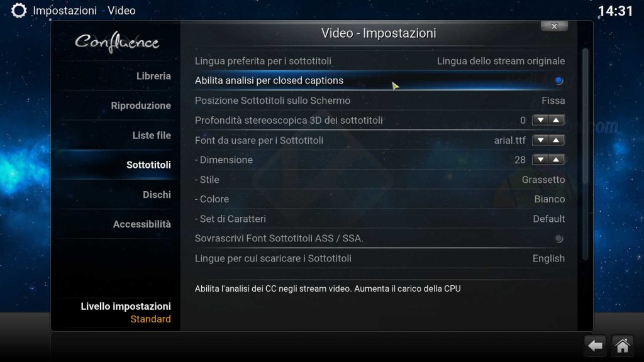Increase 3D stereoscopic subtitle depth
Image resolution: width=644 pixels, height=362 pixels.
(x=556, y=120)
